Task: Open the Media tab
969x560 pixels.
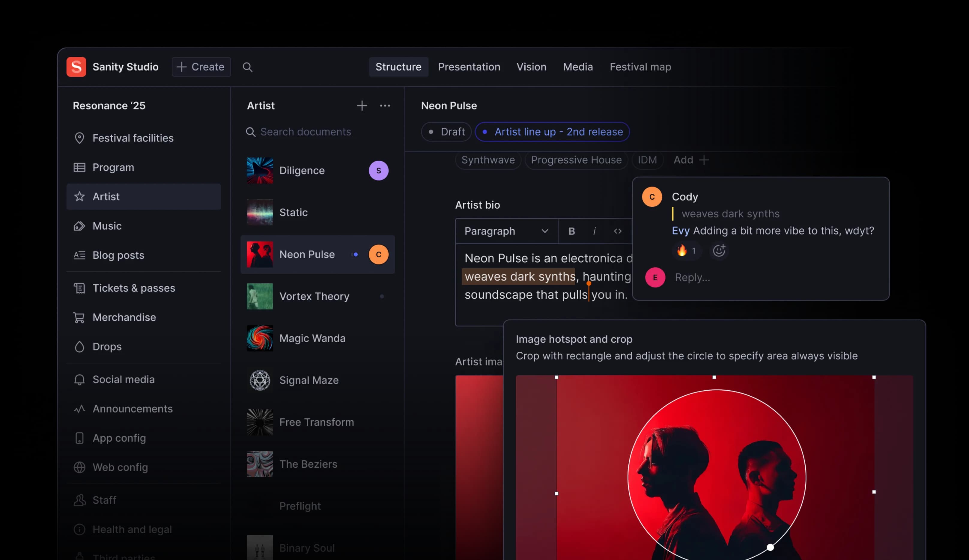Action: click(x=578, y=67)
